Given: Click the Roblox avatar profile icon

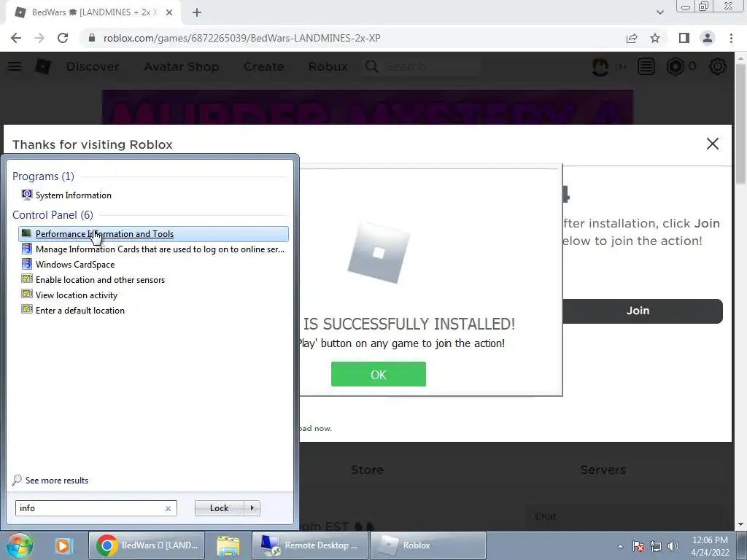Looking at the screenshot, I should click(600, 66).
